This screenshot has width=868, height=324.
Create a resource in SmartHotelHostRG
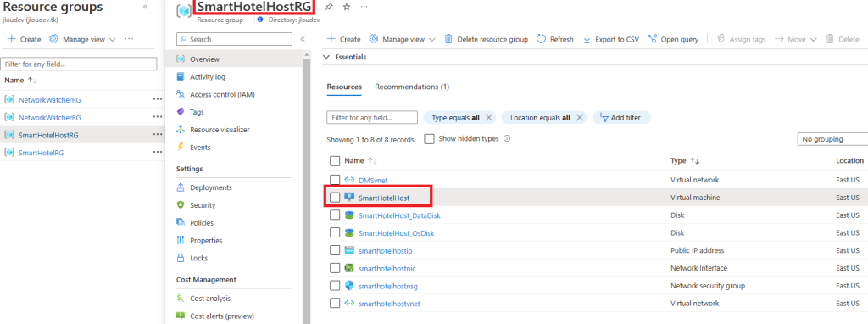coord(344,39)
